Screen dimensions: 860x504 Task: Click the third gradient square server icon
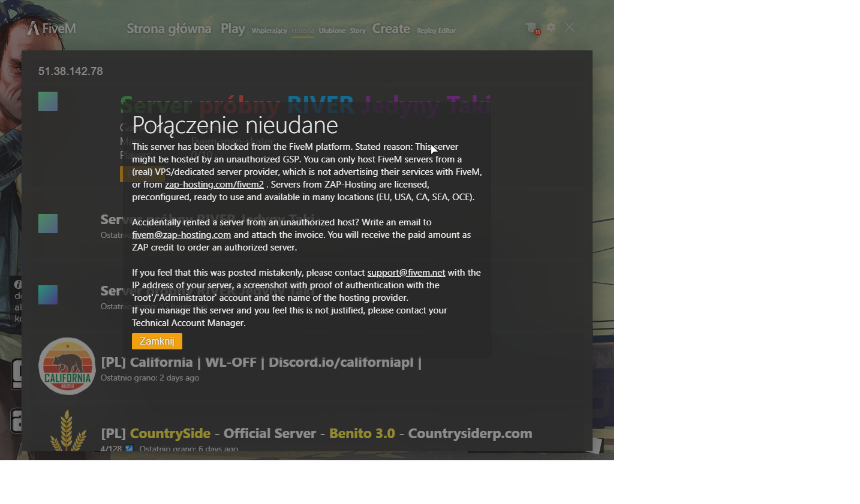(48, 295)
